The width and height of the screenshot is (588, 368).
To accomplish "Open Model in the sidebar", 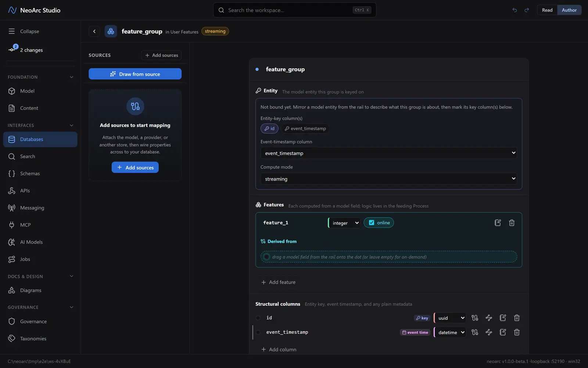I will pos(40,91).
